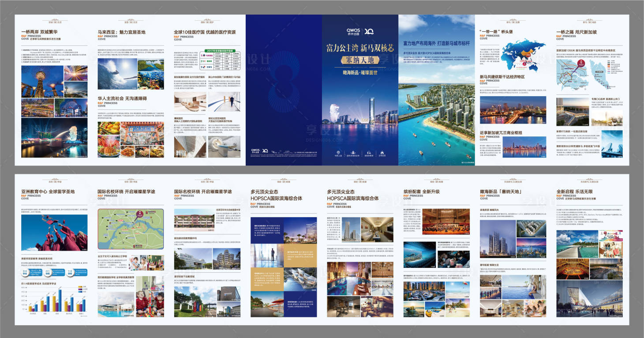Click heading 全球10佳医疗国 优越的医疗资源

205,32
